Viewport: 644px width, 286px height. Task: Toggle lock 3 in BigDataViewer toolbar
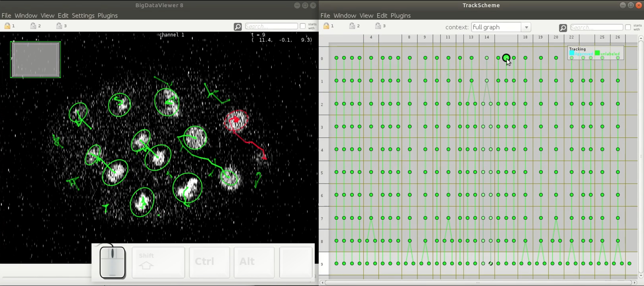tap(59, 26)
